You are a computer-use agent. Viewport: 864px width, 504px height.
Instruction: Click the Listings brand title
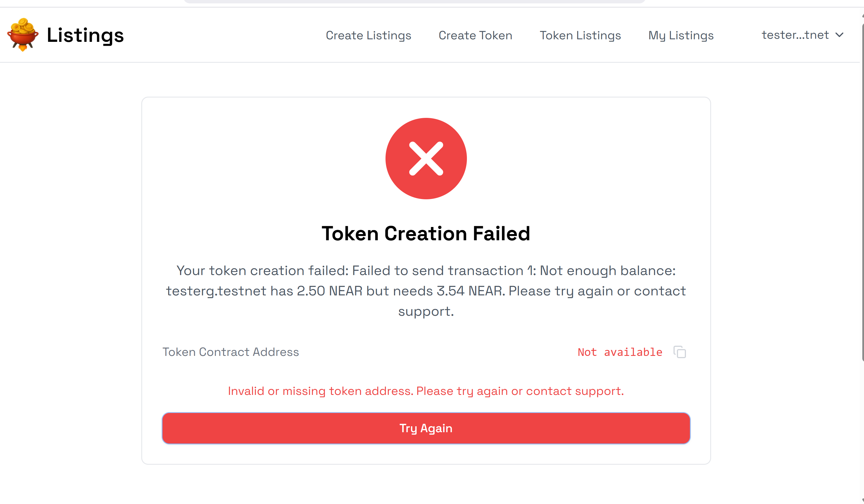coord(85,35)
